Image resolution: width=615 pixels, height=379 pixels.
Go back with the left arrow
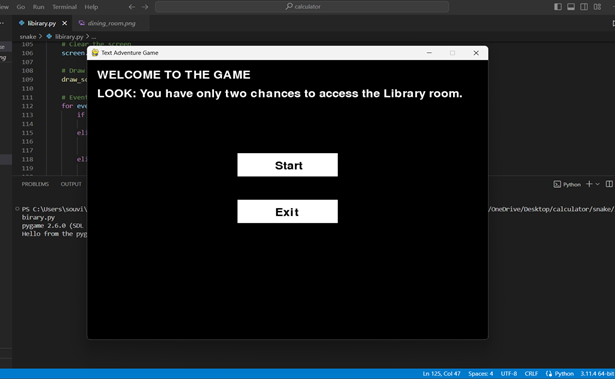[132, 7]
